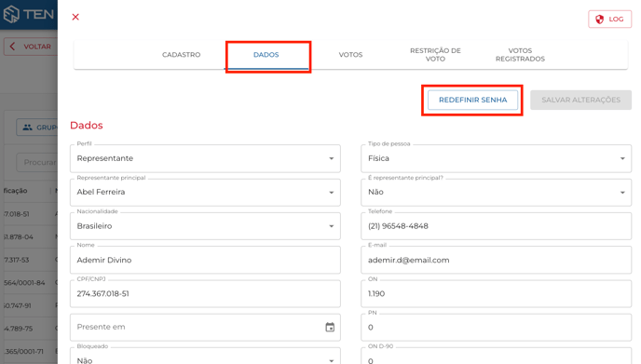Open Representante principal dropdown
The image size is (641, 364).
pyautogui.click(x=205, y=192)
